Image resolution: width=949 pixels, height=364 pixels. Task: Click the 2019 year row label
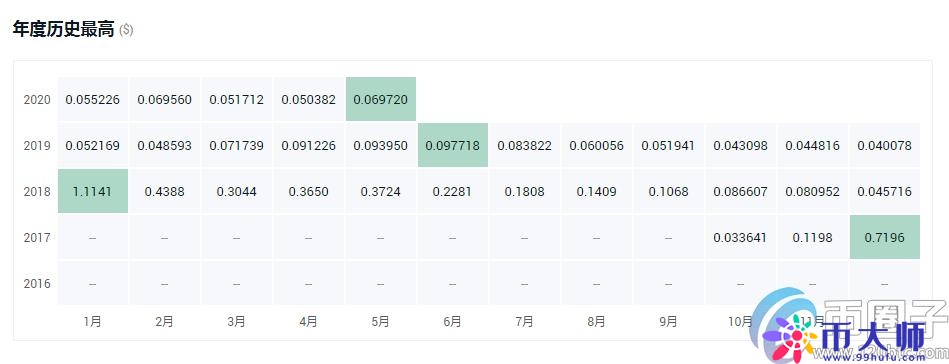pos(37,145)
